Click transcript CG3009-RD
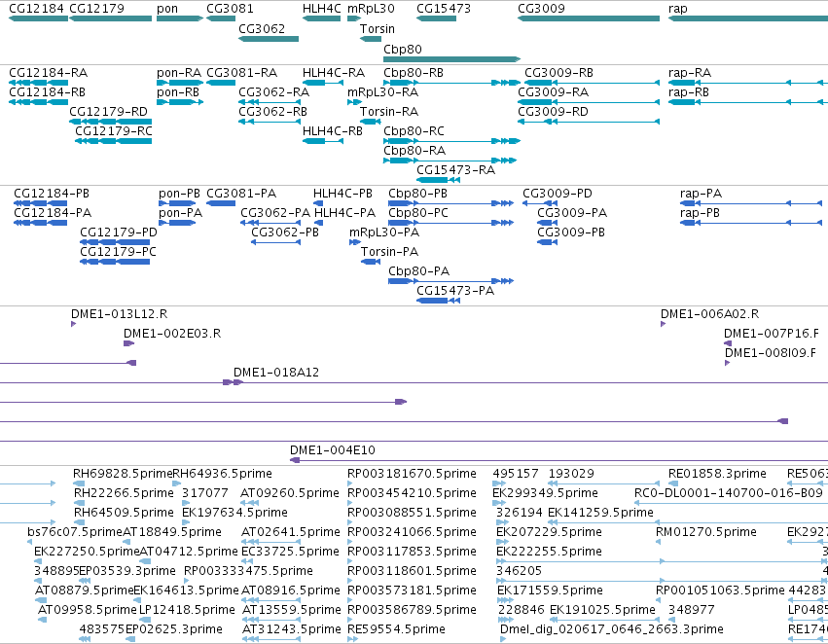Screen dimensions: 828x644 coord(589,122)
